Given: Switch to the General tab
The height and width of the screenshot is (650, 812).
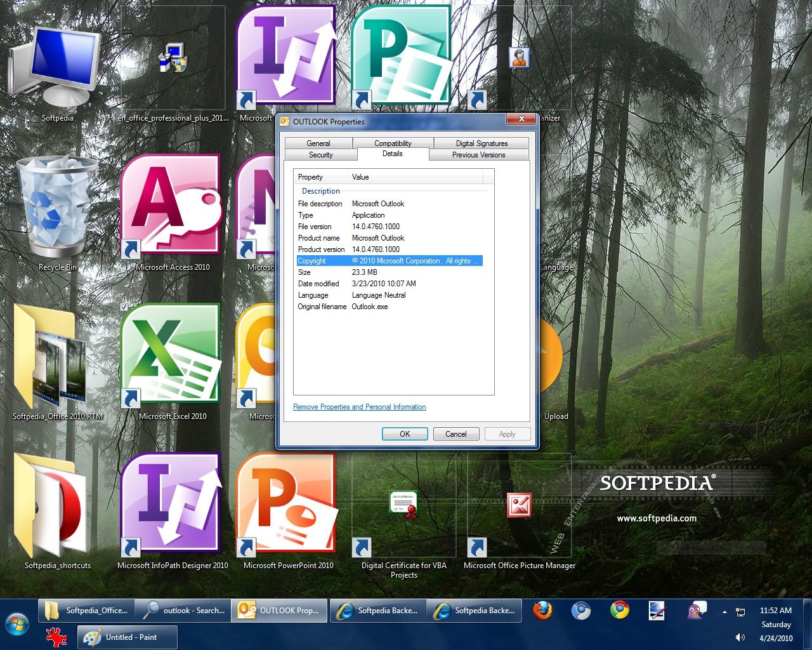Looking at the screenshot, I should [318, 143].
